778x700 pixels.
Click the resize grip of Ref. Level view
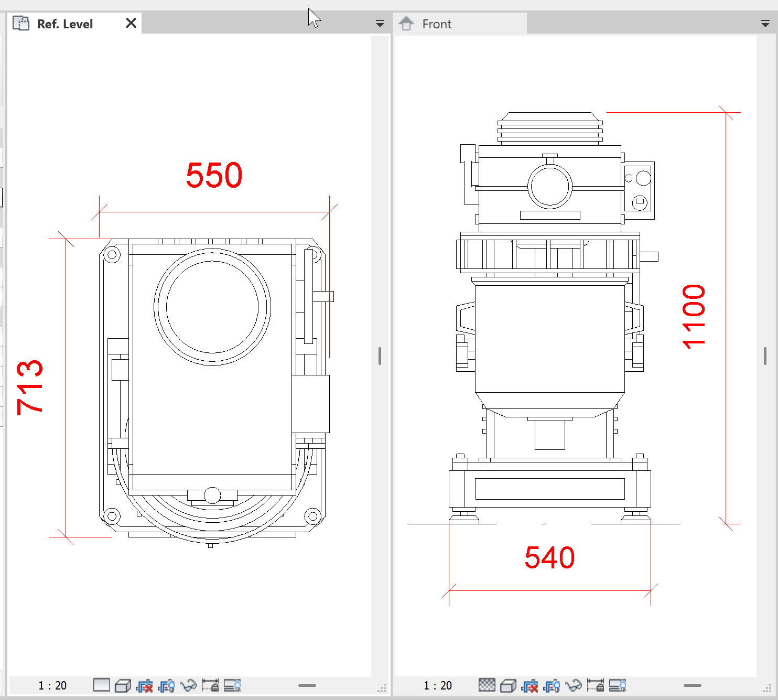pyautogui.click(x=382, y=688)
